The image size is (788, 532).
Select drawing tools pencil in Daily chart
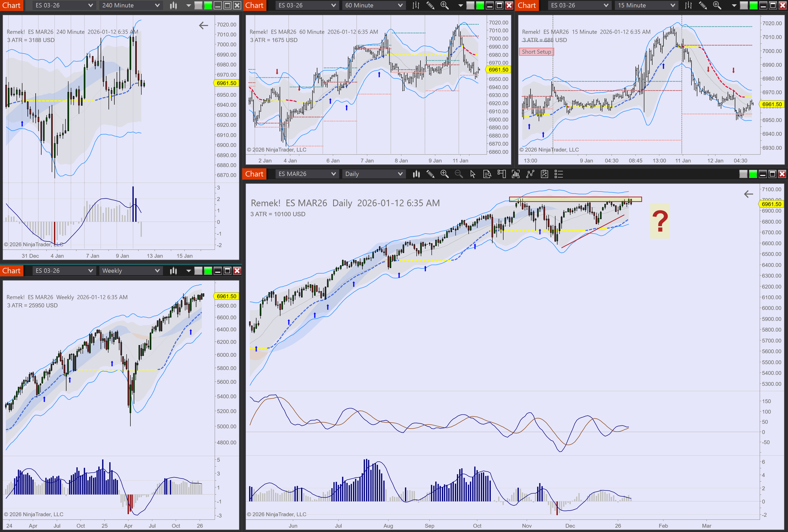(x=430, y=174)
